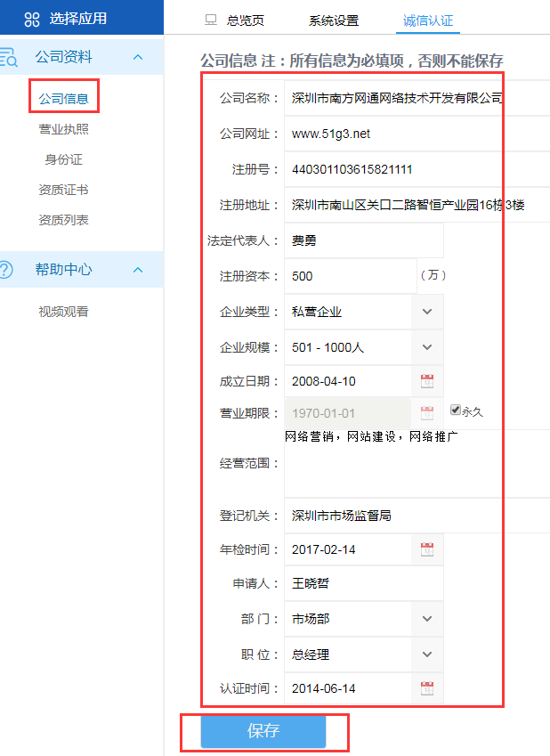
Task: Click the 注册地址 input field
Action: coord(417,205)
